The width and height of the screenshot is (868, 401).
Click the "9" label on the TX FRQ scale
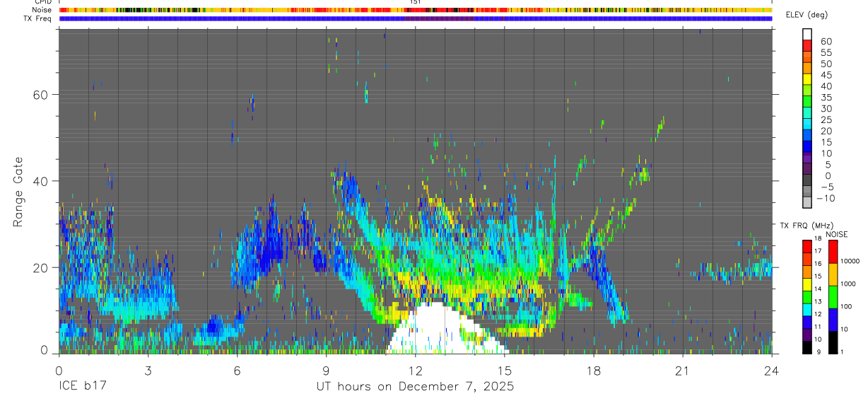click(x=819, y=352)
